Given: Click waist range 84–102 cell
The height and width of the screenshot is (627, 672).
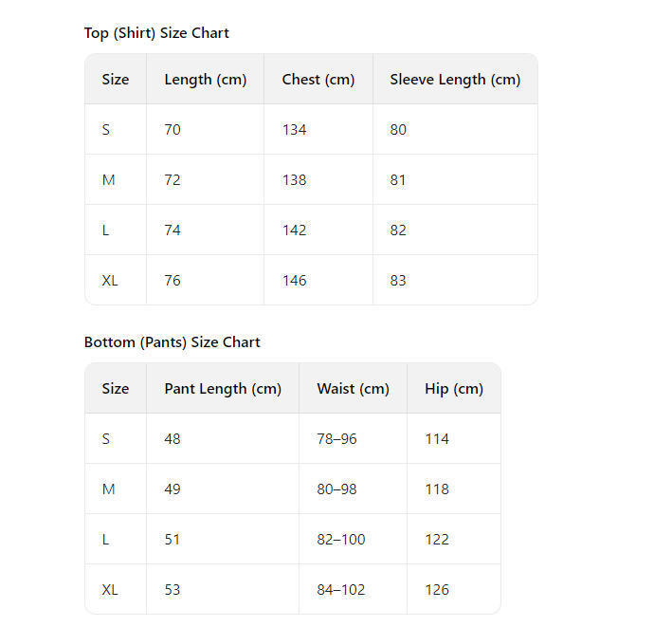Looking at the screenshot, I should (x=340, y=590).
